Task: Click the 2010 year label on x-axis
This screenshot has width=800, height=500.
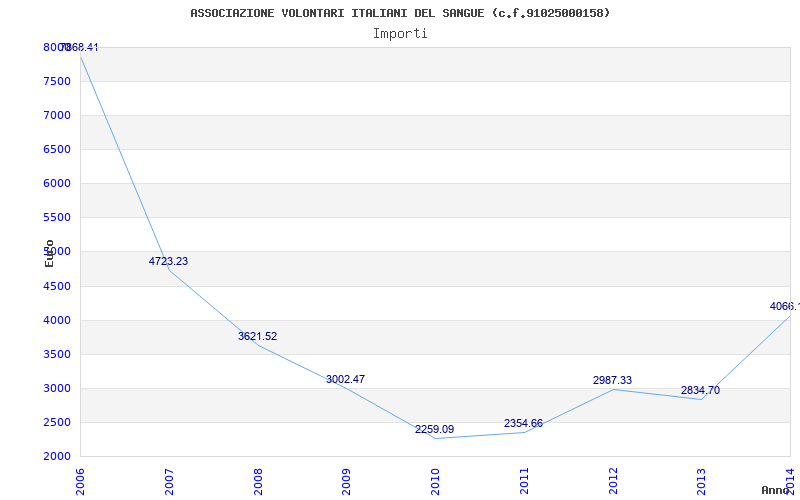Action: point(435,481)
